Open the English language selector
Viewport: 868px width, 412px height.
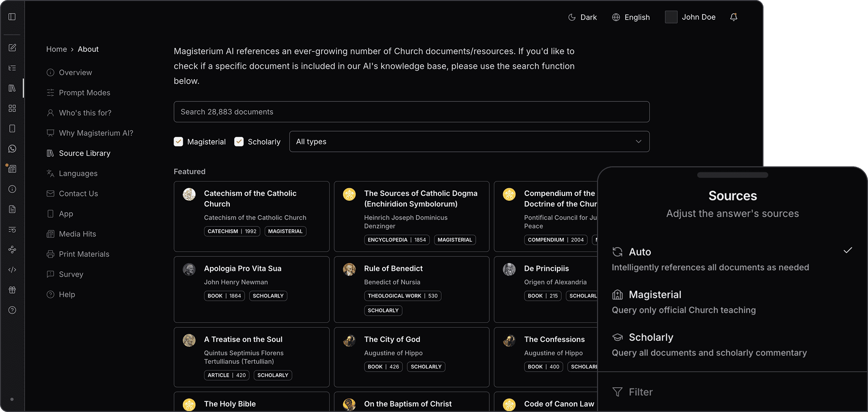tap(631, 17)
